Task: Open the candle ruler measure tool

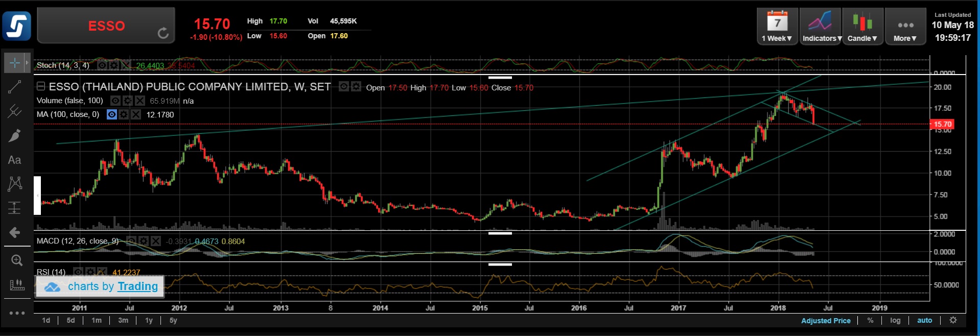Action: click(16, 284)
